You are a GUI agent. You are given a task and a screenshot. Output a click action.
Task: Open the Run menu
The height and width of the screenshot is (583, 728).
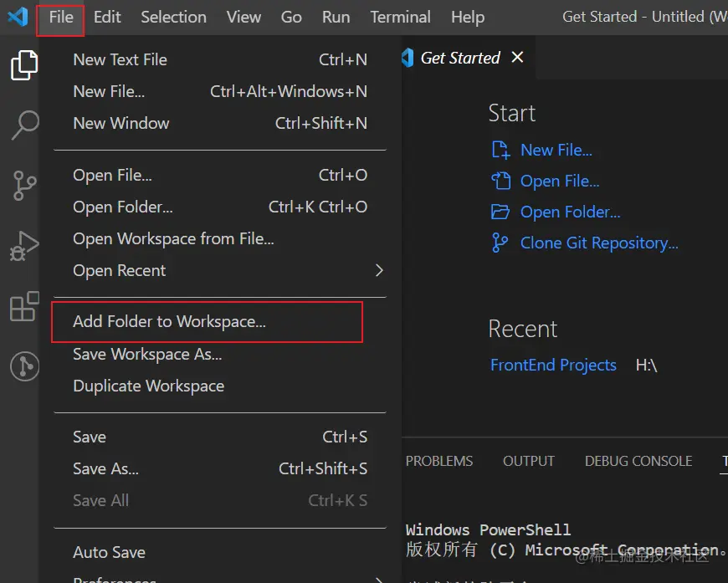click(x=336, y=18)
